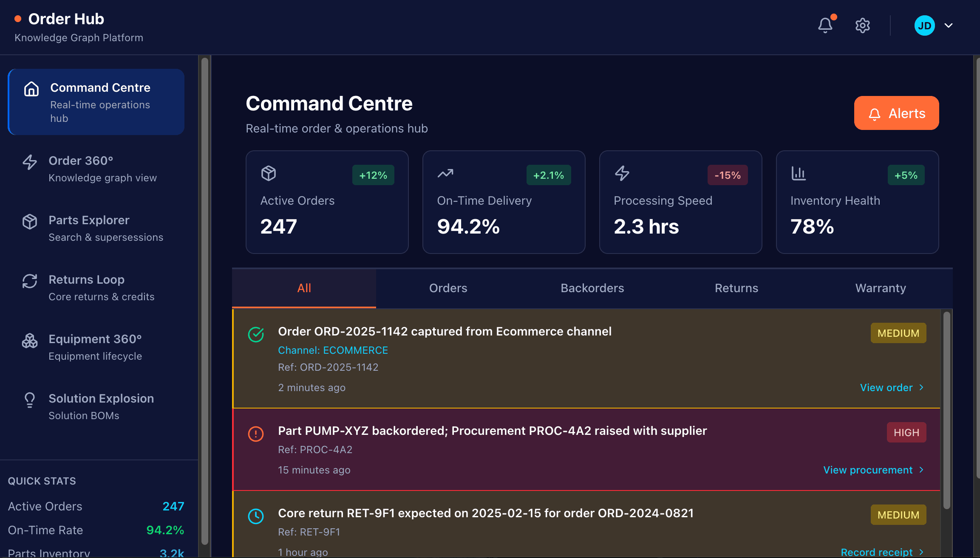Open Equipment 360° in sidebar

coord(96,347)
